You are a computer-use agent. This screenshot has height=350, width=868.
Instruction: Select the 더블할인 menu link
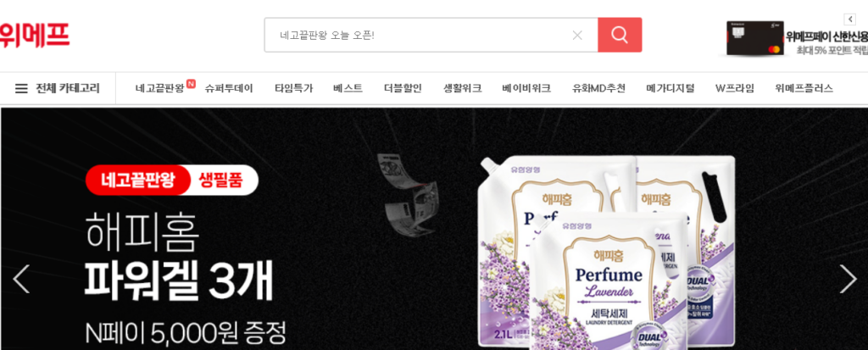click(403, 88)
